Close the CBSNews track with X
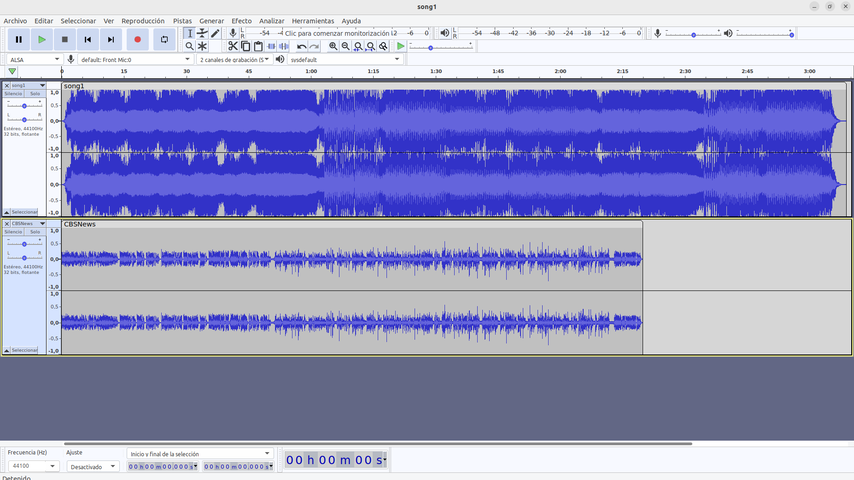The width and height of the screenshot is (854, 480). click(x=7, y=223)
